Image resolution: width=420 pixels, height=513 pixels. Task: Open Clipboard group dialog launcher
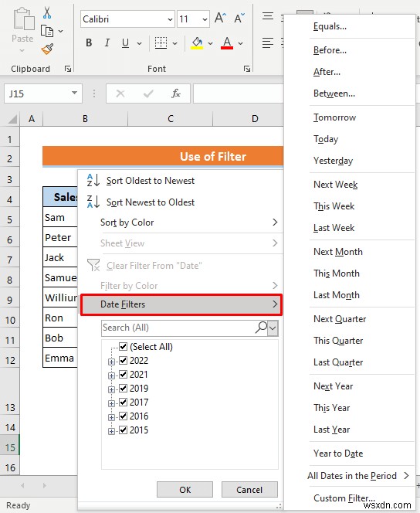coord(68,69)
